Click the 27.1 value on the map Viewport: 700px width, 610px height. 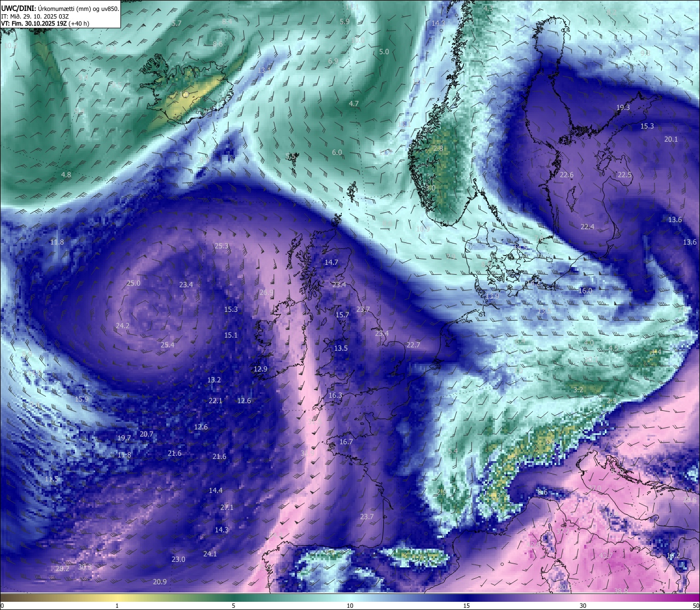[x=226, y=508]
